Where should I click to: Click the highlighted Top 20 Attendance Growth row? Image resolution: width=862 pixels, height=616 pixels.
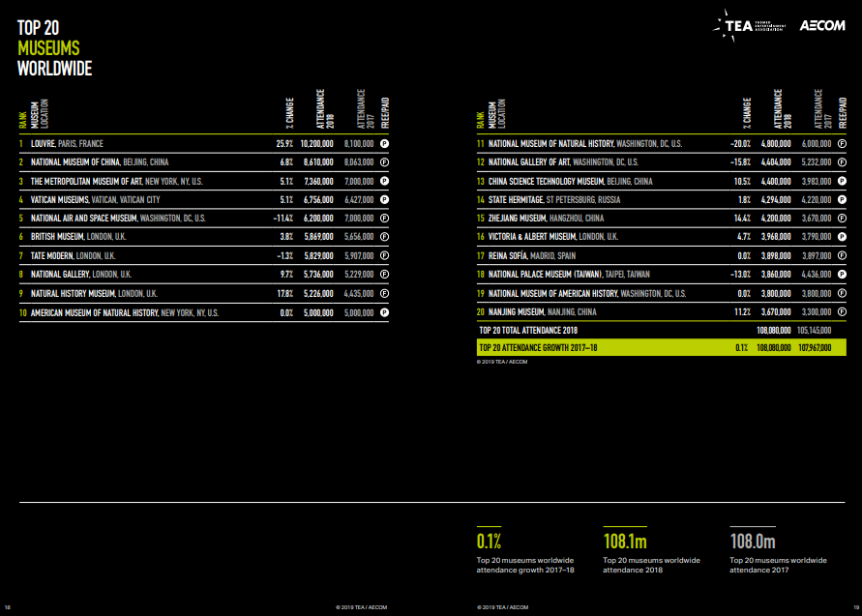(x=661, y=346)
